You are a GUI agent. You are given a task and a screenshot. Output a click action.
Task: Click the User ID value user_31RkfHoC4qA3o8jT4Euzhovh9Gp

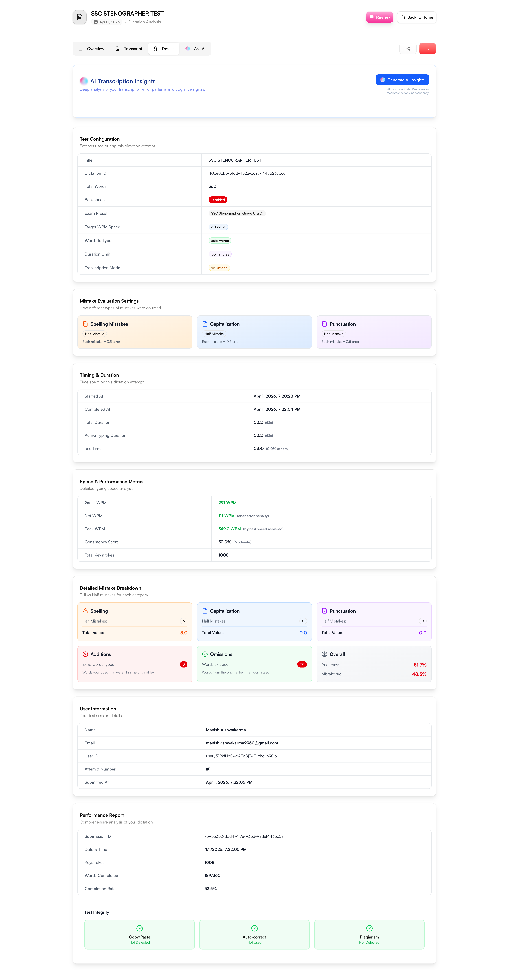(241, 756)
